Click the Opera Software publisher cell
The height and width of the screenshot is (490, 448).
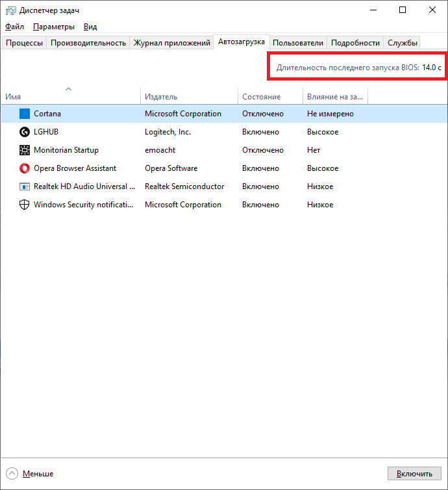[x=171, y=168]
